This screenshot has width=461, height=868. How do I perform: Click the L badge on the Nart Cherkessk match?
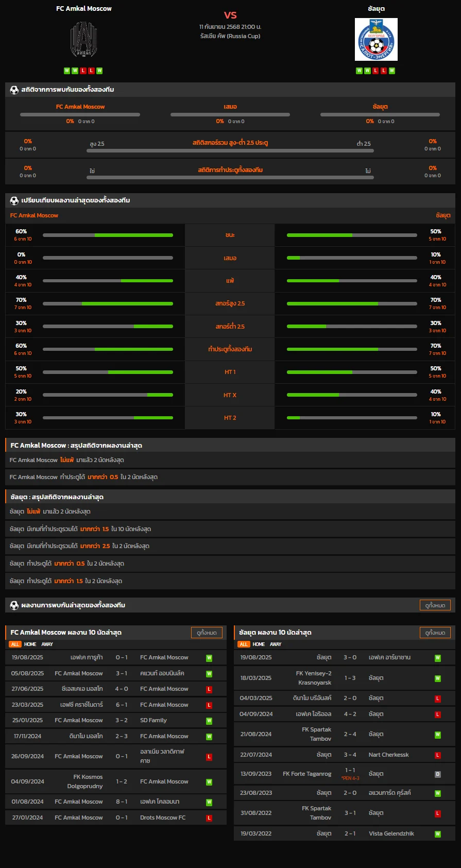[x=438, y=755]
